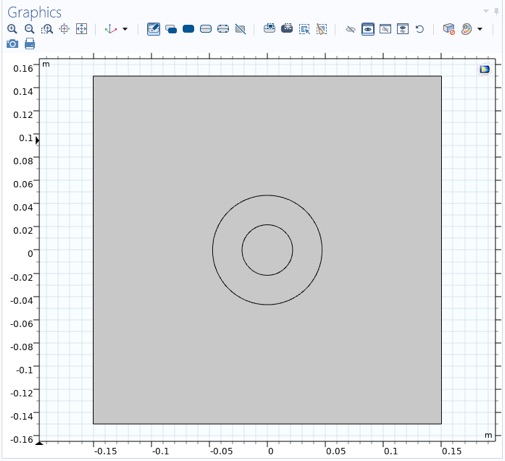Click the Select Box tool icon

point(304,29)
